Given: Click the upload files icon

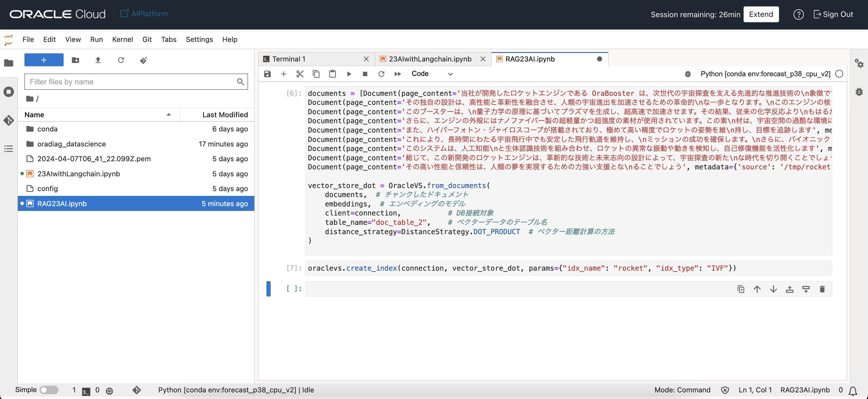Looking at the screenshot, I should coord(98,60).
